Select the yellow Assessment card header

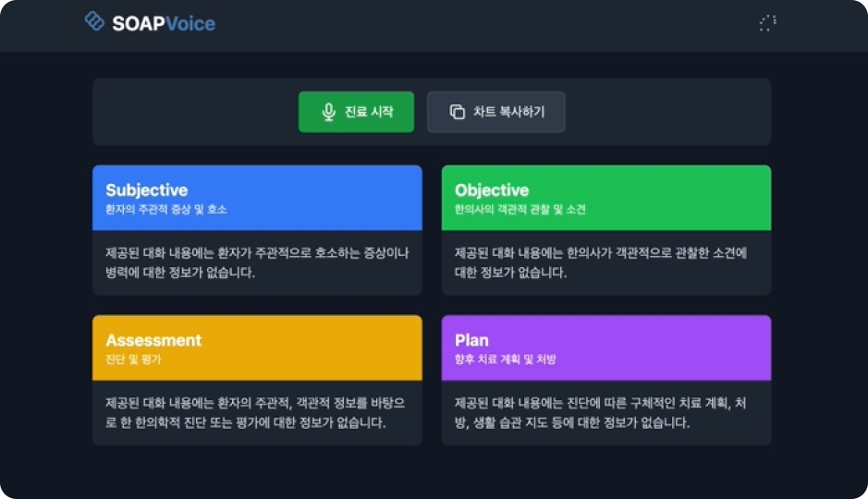(x=257, y=348)
